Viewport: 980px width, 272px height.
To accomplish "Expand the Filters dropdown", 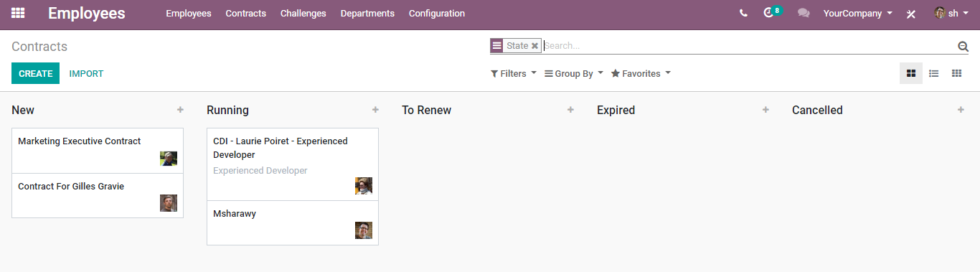I will tap(514, 73).
